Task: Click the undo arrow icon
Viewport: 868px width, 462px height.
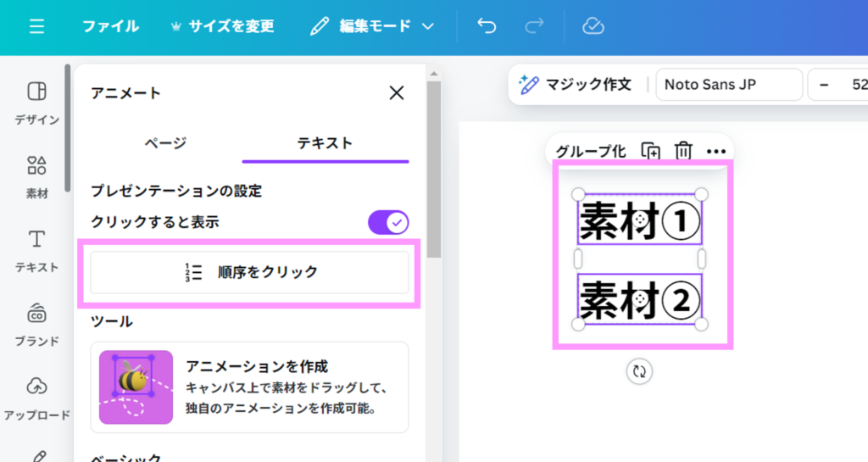Action: pos(487,26)
